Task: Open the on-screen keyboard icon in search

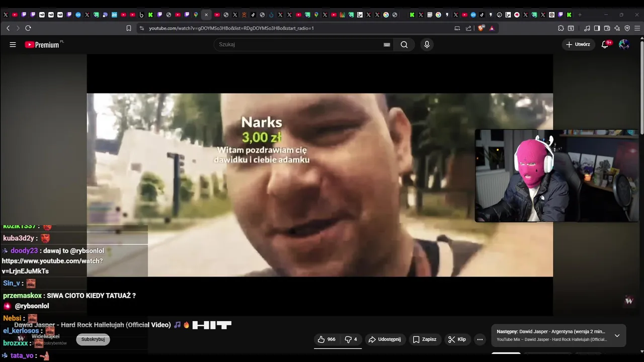Action: 387,45
